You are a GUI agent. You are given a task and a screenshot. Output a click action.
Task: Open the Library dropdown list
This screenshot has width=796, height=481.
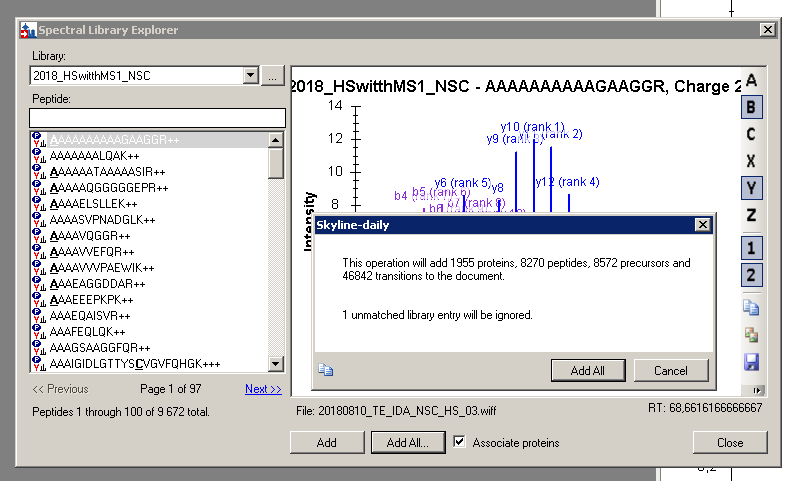[250, 76]
